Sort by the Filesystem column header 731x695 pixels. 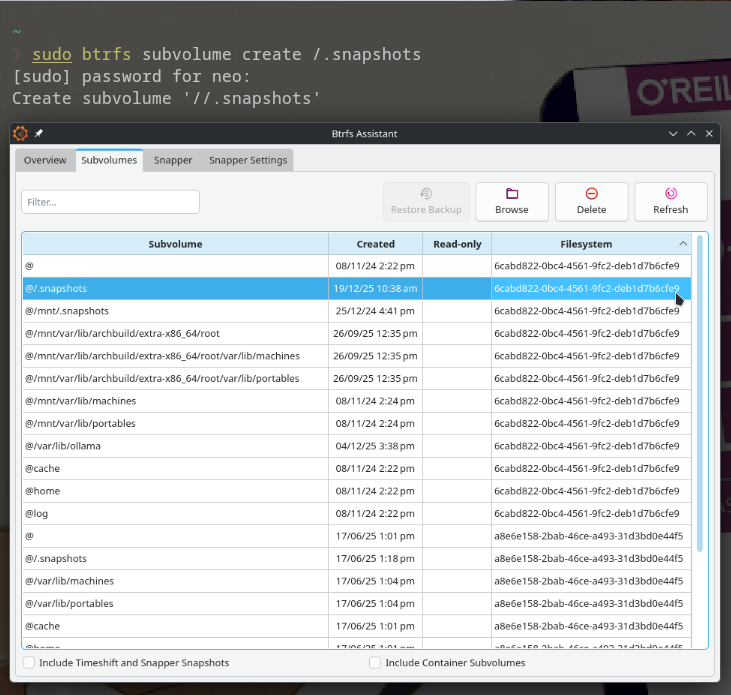click(586, 244)
